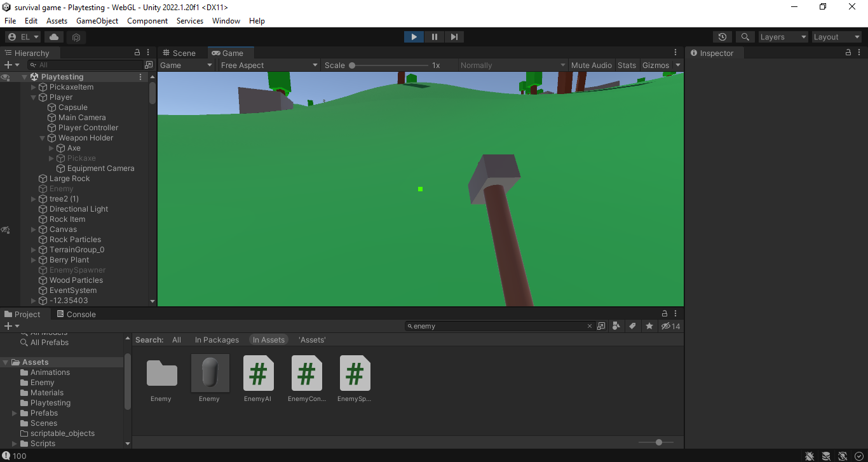The width and height of the screenshot is (868, 462).
Task: Click the In Packages search filter button
Action: (217, 339)
